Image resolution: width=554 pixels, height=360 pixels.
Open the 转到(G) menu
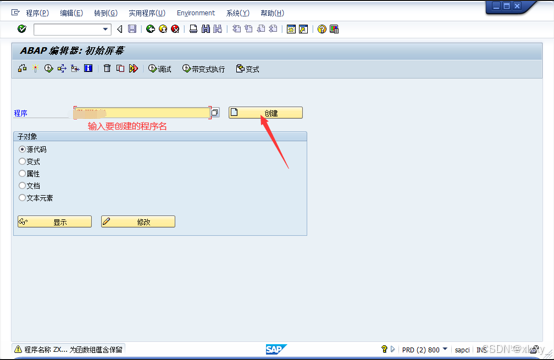106,13
